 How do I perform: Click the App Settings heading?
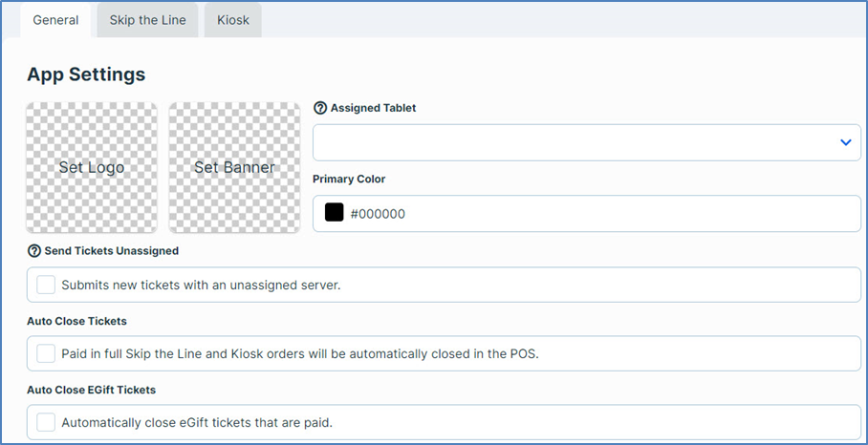coord(86,74)
